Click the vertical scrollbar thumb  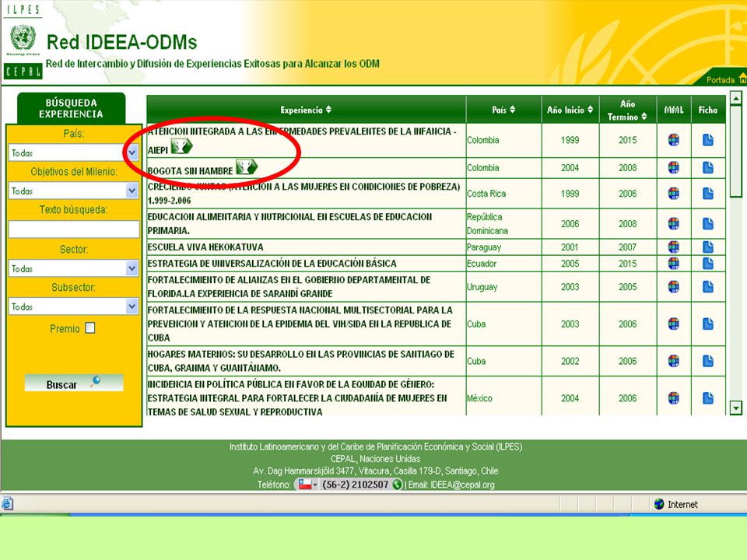pyautogui.click(x=736, y=152)
